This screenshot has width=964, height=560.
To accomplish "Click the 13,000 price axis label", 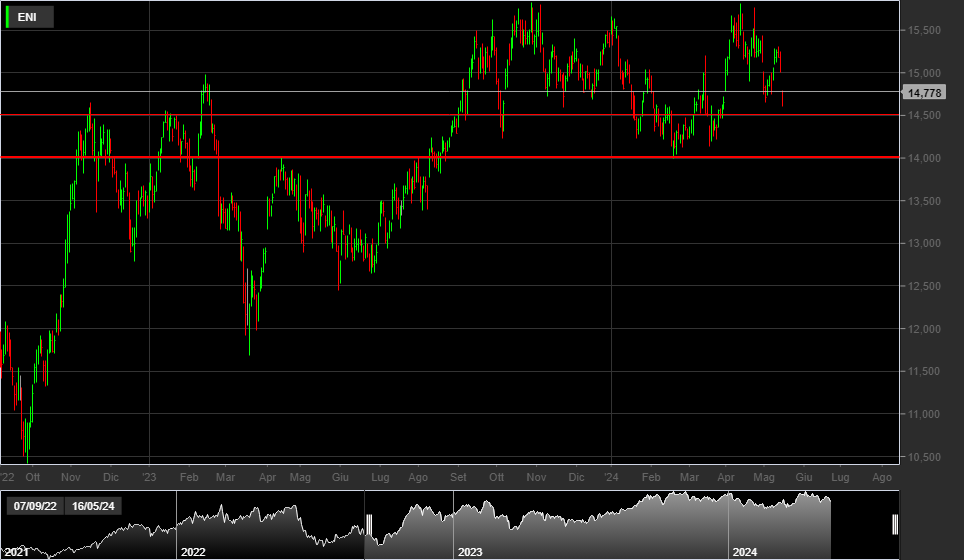I will 924,243.
